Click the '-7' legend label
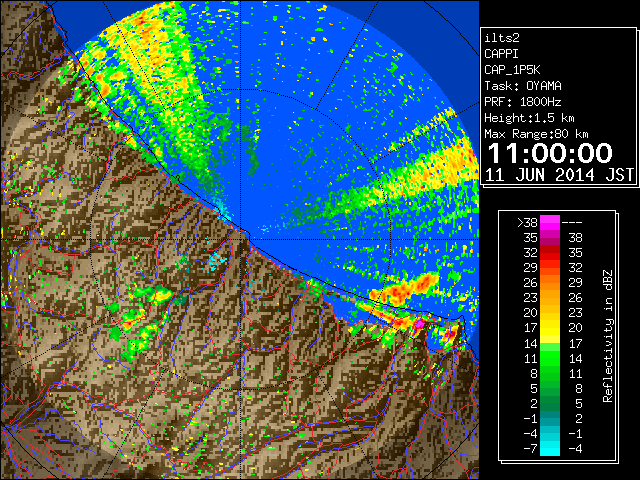Viewport: 640px width, 480px height. 530,449
